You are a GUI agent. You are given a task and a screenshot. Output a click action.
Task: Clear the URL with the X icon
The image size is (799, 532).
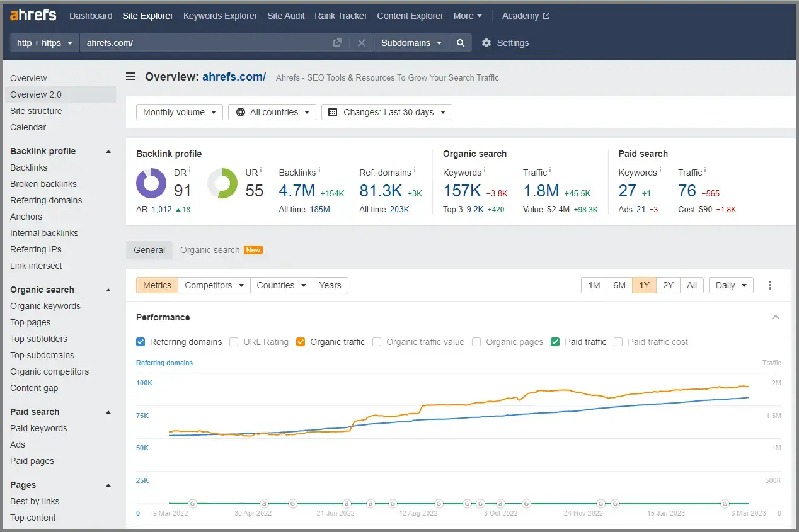pyautogui.click(x=362, y=43)
